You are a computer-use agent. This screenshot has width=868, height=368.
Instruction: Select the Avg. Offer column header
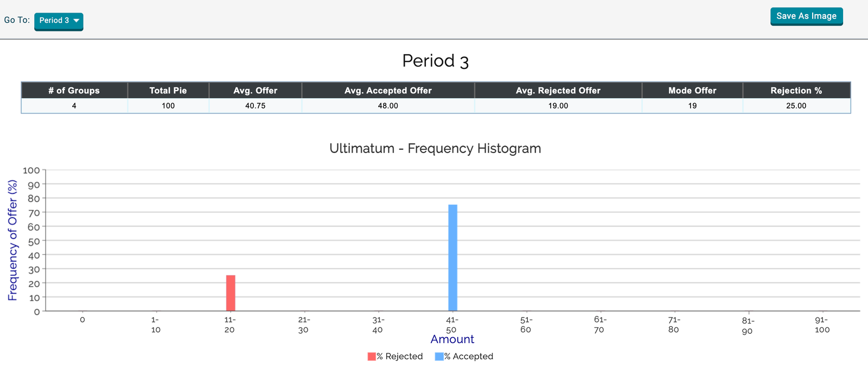[256, 91]
